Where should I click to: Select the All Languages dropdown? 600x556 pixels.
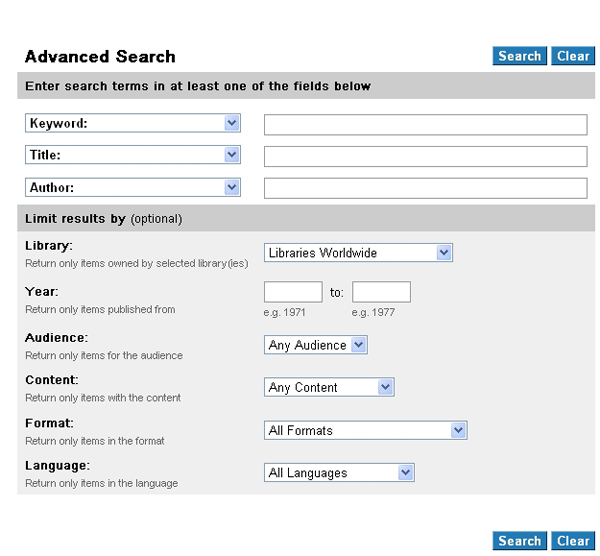(x=339, y=473)
